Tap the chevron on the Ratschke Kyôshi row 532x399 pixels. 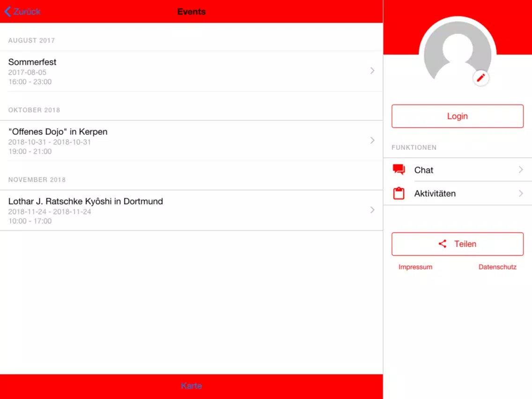[372, 210]
